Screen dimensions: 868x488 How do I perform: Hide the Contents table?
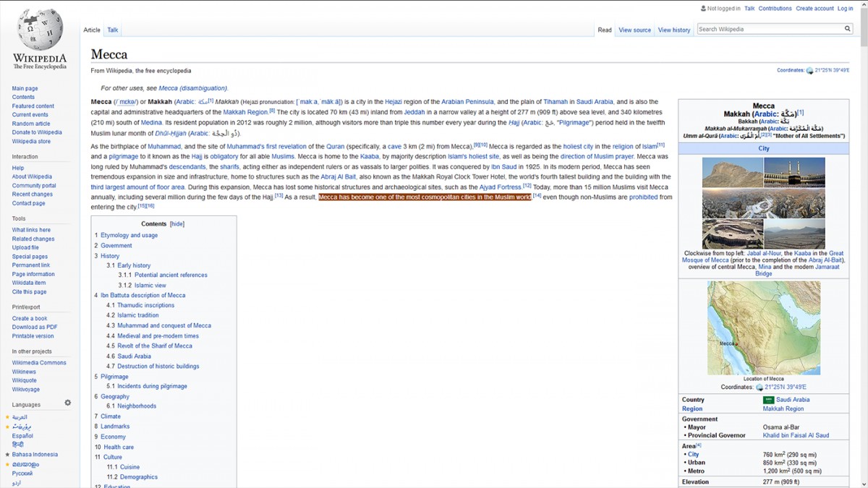[177, 224]
